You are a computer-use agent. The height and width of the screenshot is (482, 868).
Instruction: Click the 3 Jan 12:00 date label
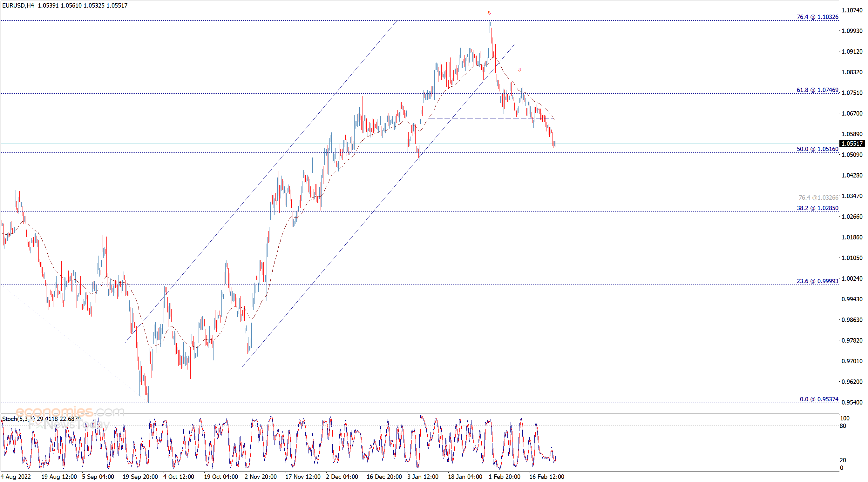coord(423,477)
